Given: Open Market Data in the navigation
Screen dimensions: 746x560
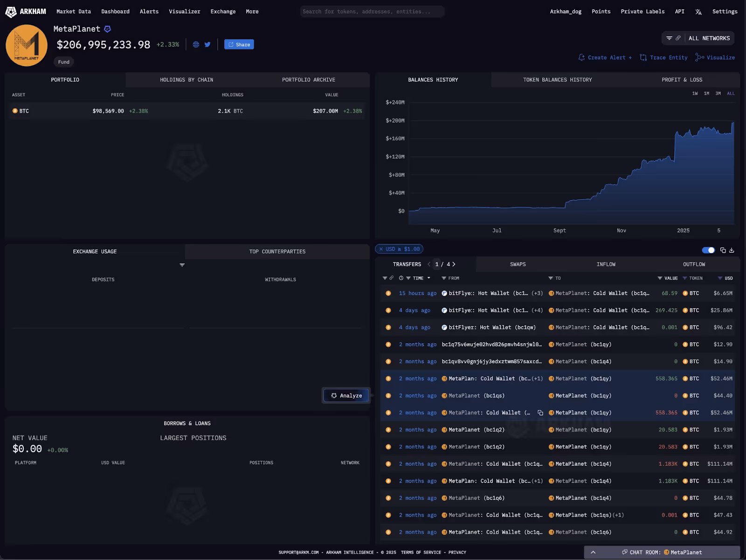Looking at the screenshot, I should point(74,12).
